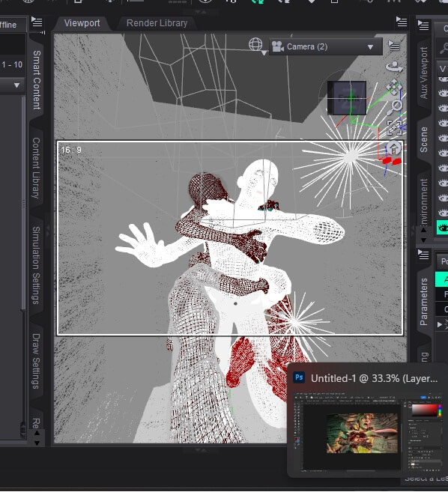Click the Untitled-1 @ 33.3% preview title
The width and height of the screenshot is (448, 495).
point(374,378)
